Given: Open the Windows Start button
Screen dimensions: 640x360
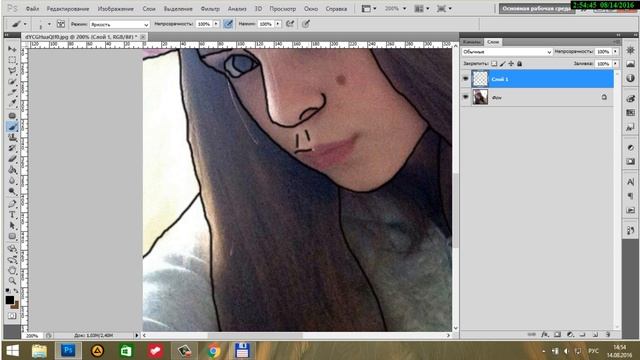Looking at the screenshot, I should click(x=13, y=351).
